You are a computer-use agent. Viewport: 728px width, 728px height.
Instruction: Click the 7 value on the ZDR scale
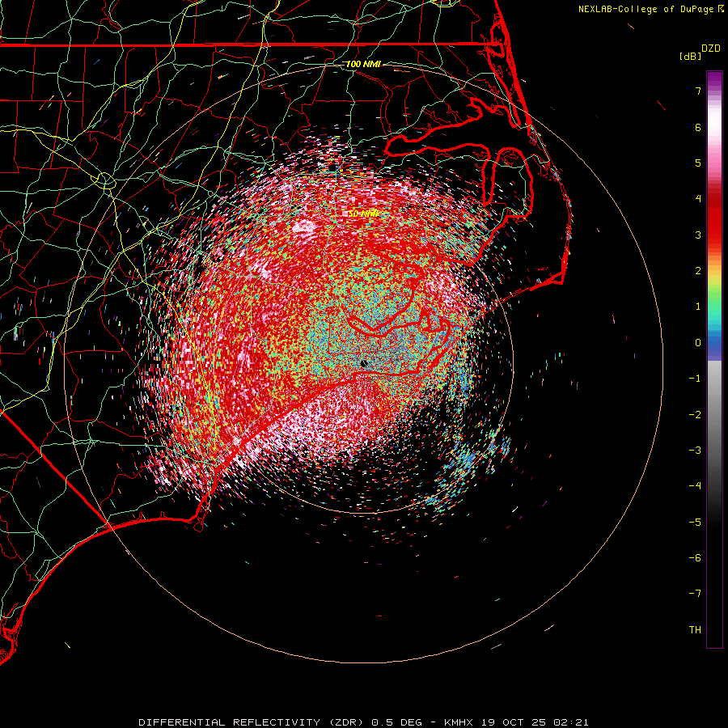click(698, 91)
